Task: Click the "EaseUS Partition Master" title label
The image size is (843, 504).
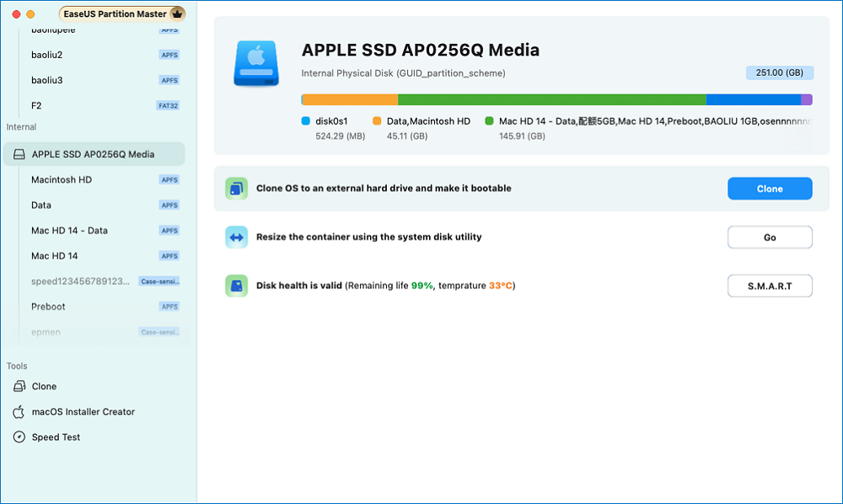Action: (115, 14)
